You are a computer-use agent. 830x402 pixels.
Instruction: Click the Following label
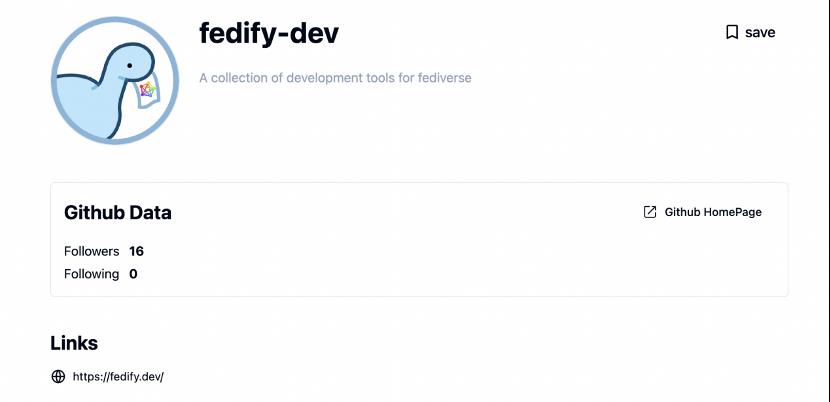(x=92, y=274)
